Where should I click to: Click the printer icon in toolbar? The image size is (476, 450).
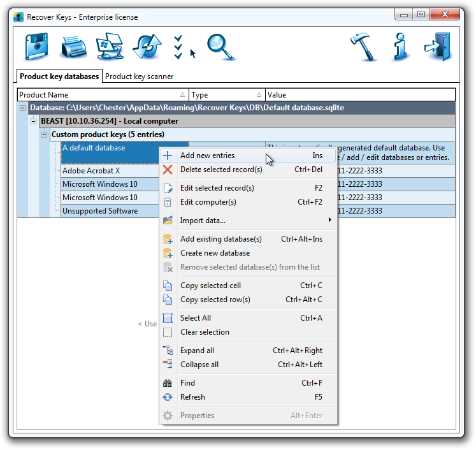tap(74, 47)
